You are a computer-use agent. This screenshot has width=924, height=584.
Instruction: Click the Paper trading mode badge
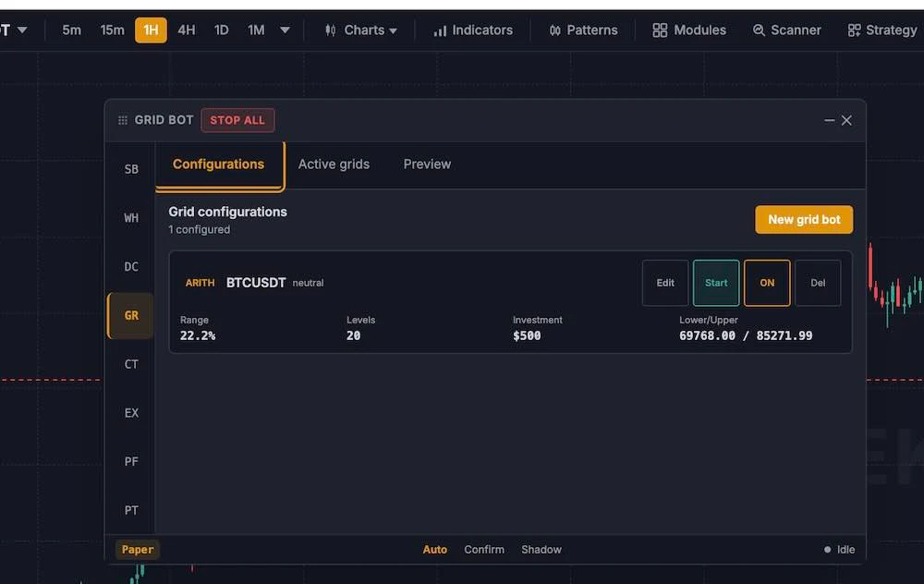point(138,550)
